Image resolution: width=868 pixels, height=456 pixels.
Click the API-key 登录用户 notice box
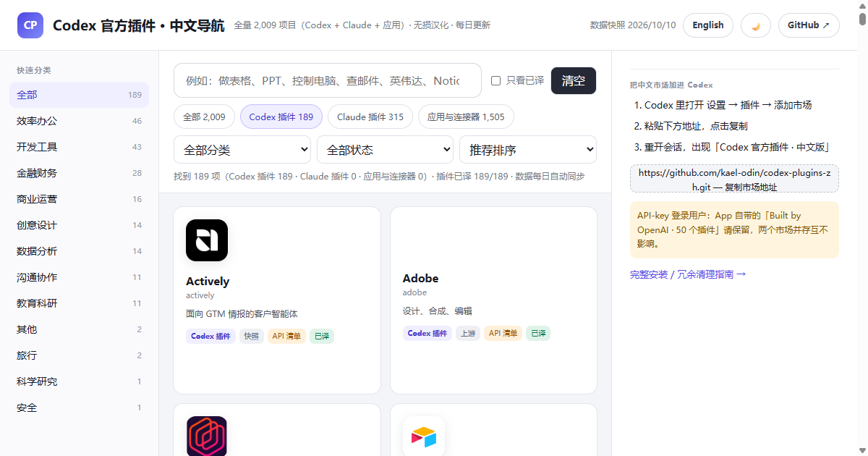734,229
